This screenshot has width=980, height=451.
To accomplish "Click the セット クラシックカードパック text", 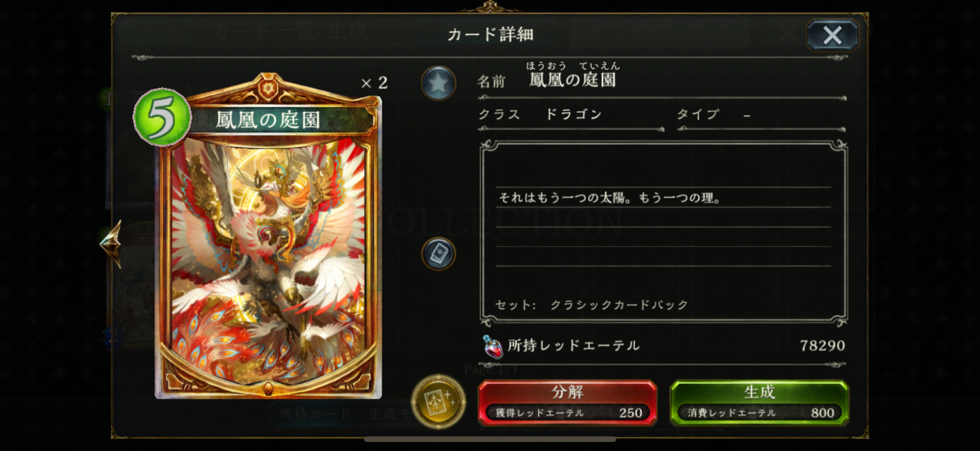I will tap(592, 304).
